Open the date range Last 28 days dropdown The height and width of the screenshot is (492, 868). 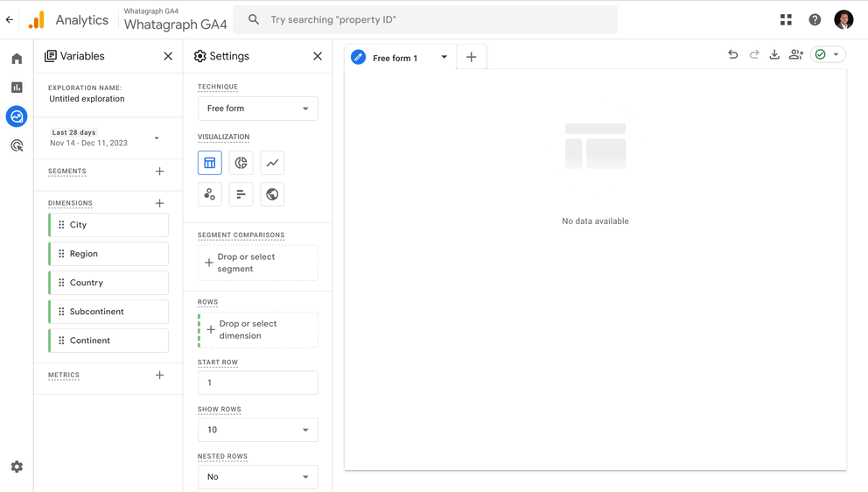105,138
